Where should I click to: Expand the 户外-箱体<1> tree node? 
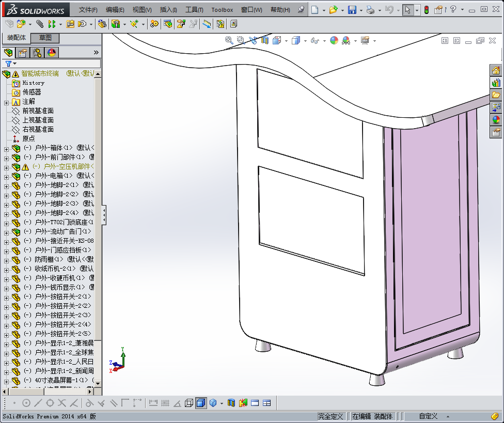6,149
